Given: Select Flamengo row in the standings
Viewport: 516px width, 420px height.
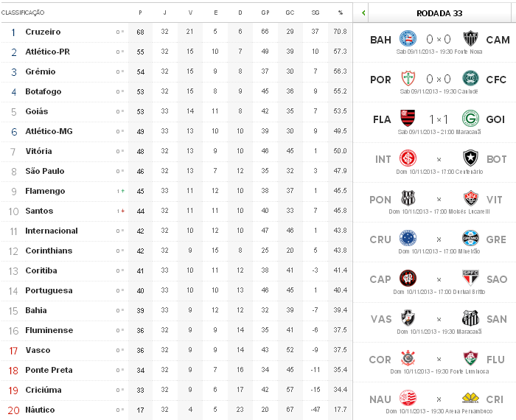Looking at the screenshot, I should 45,191.
